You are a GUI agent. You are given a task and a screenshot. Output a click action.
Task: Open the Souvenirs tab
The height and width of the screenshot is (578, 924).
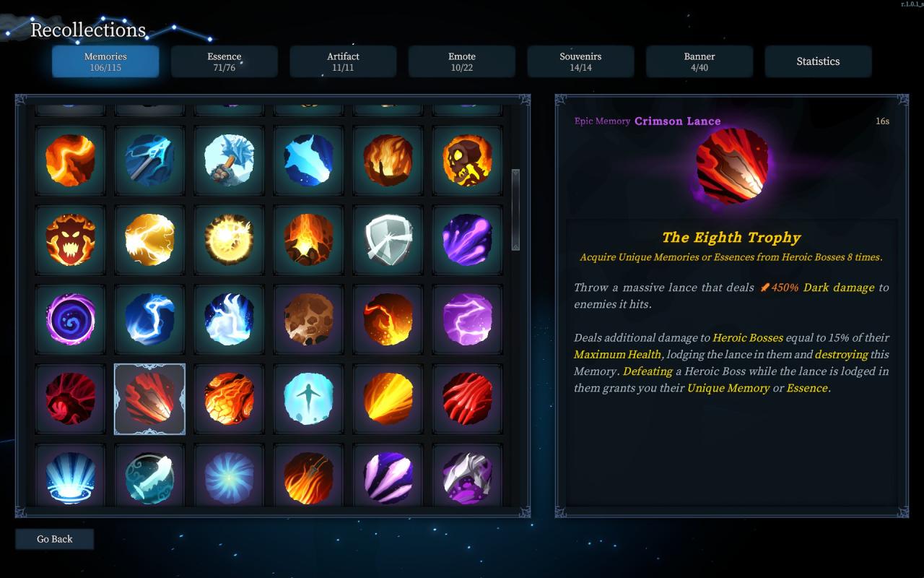580,61
